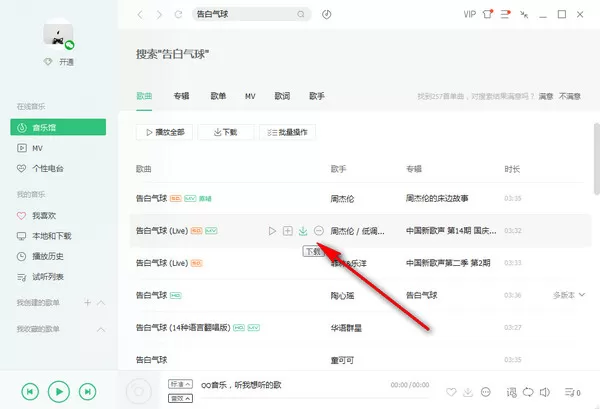Click 开通 under the avatar
The image size is (600, 409).
[66, 62]
